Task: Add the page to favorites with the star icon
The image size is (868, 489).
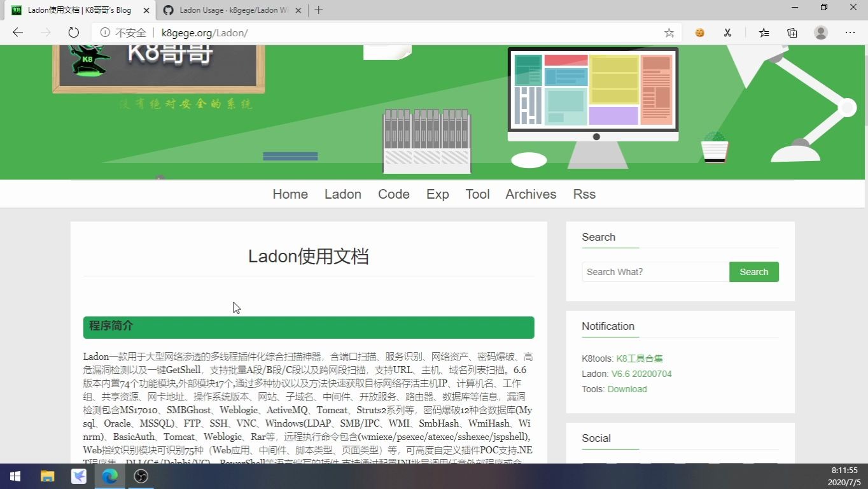Action: pyautogui.click(x=669, y=32)
